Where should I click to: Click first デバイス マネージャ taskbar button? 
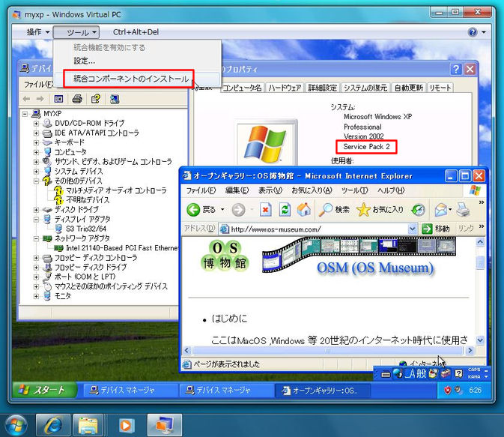point(130,391)
